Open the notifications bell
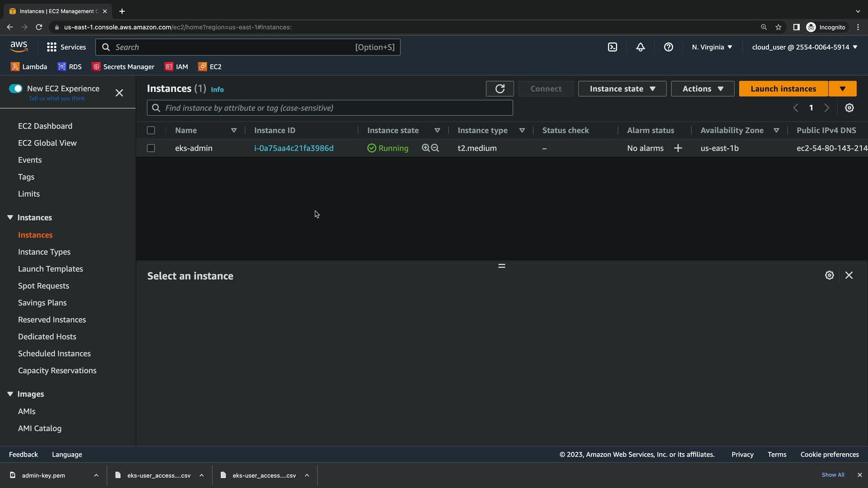The height and width of the screenshot is (488, 868). tap(641, 47)
